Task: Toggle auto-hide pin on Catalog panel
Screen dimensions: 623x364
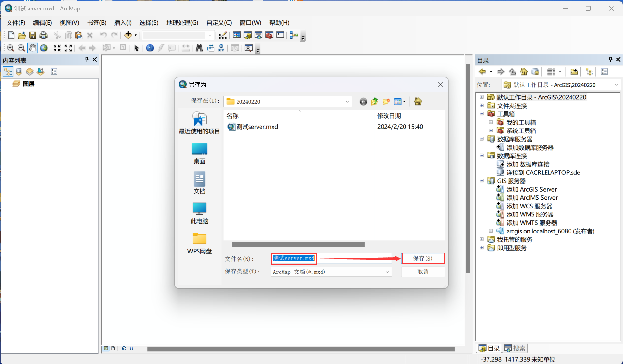Action: (x=611, y=59)
